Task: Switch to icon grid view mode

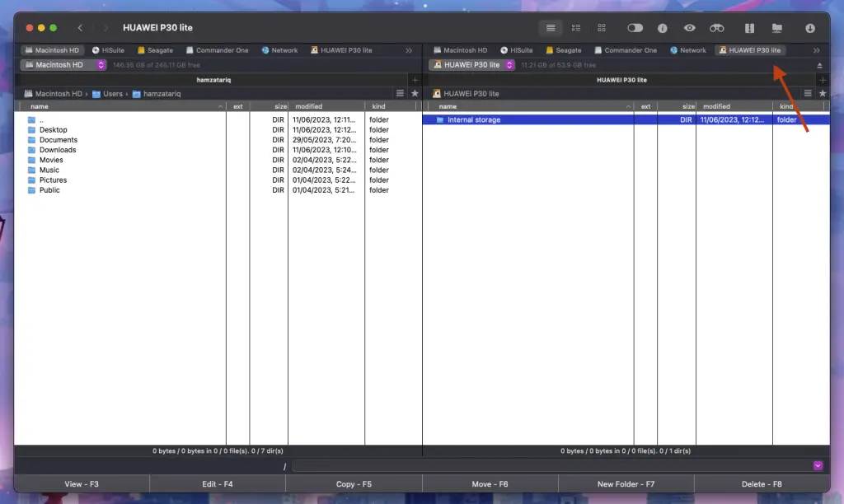Action: [x=601, y=28]
